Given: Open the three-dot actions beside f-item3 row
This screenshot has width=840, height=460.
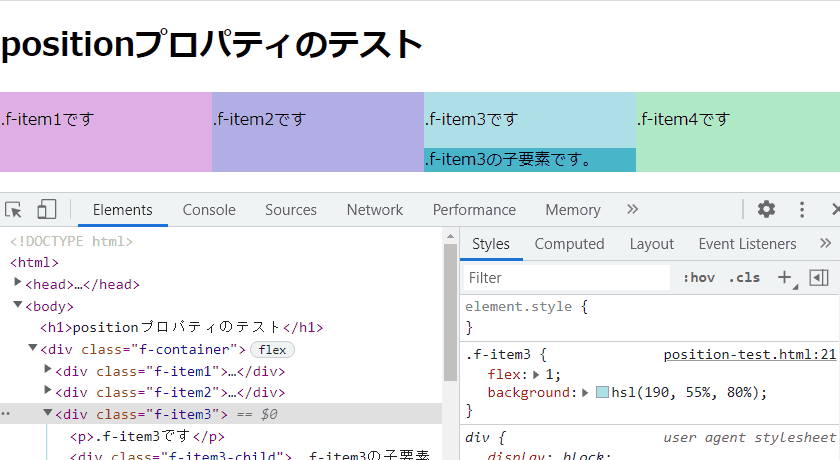Looking at the screenshot, I should [5, 414].
